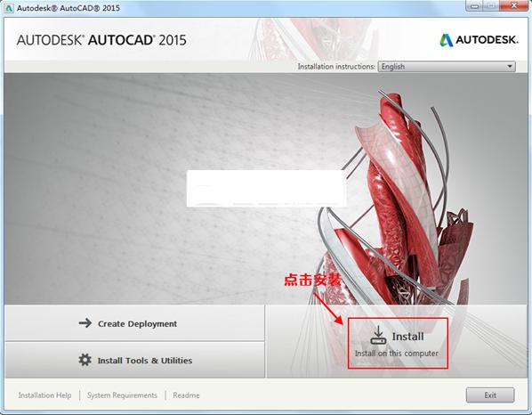Viewport: 532px width, 415px height.
Task: Click the Install text label
Action: pos(407,337)
